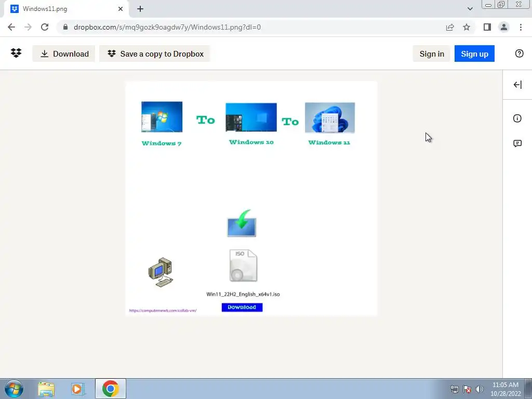Share this page via the share icon
This screenshot has width=532, height=399.
point(450,27)
